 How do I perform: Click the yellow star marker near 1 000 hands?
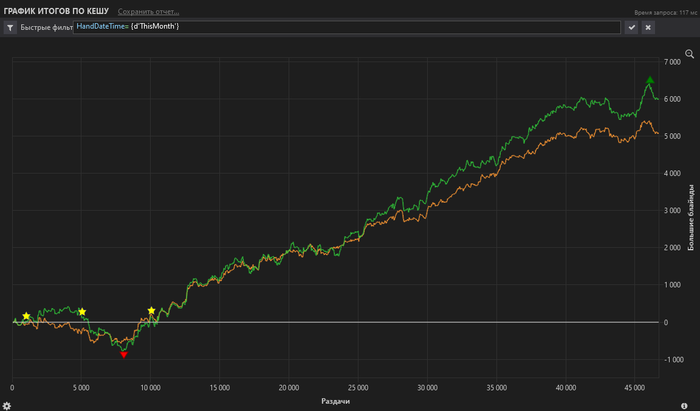[x=26, y=316]
